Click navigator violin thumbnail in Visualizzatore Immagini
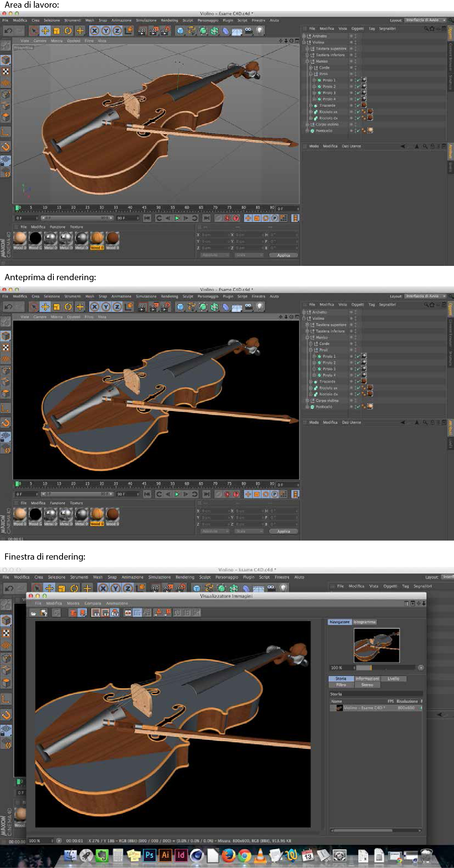The image size is (454, 868). 377,645
